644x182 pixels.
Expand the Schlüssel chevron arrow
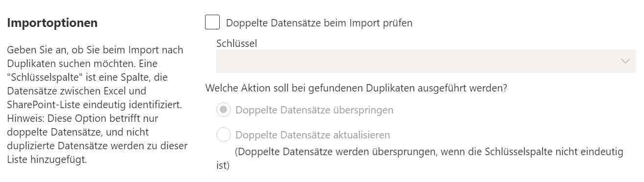(x=625, y=61)
